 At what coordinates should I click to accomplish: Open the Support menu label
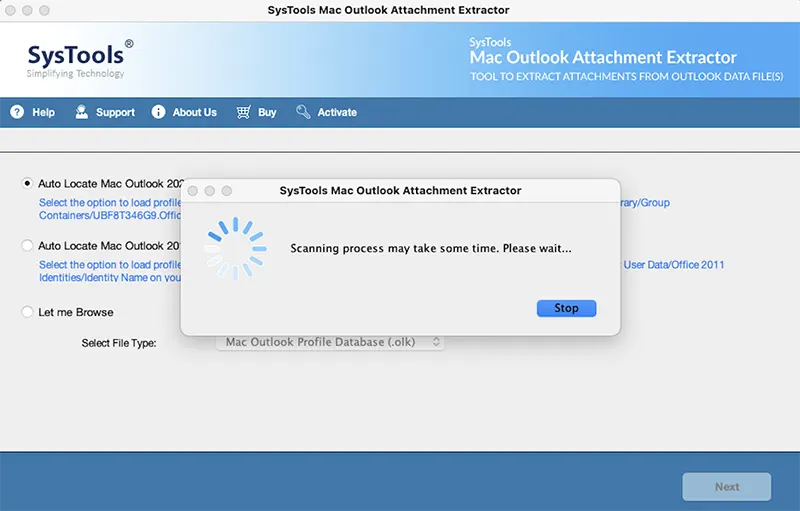tap(115, 112)
